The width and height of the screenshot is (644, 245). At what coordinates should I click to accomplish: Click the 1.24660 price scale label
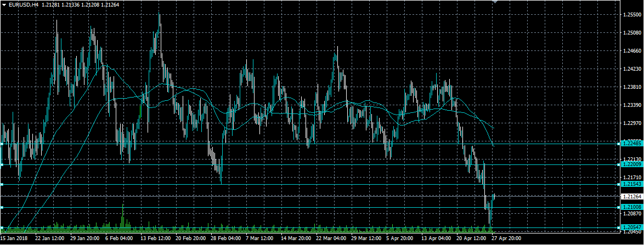(x=632, y=51)
